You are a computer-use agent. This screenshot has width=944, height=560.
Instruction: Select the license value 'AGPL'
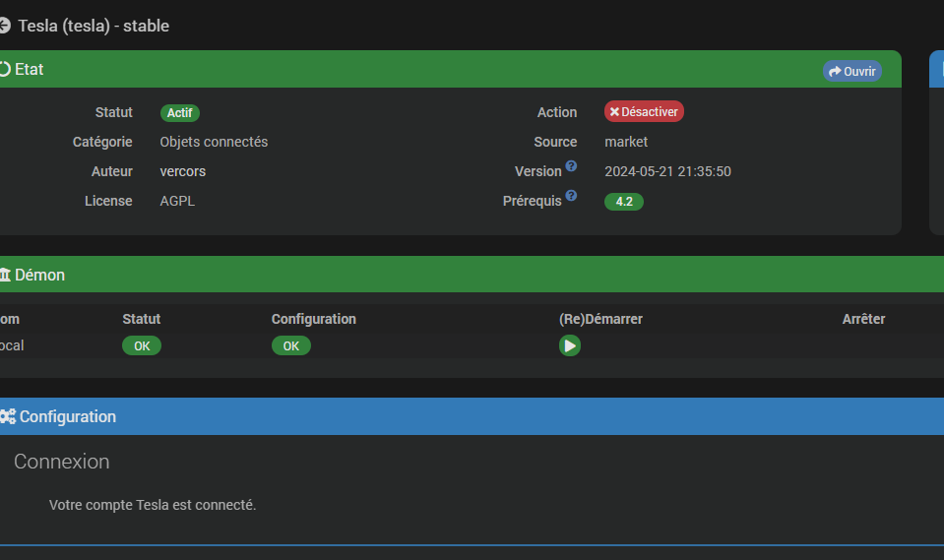(177, 201)
